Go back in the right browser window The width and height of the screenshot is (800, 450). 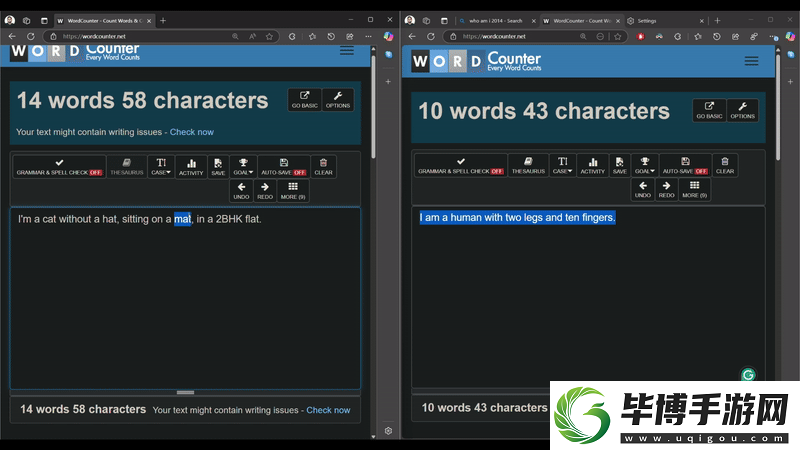pyautogui.click(x=412, y=36)
